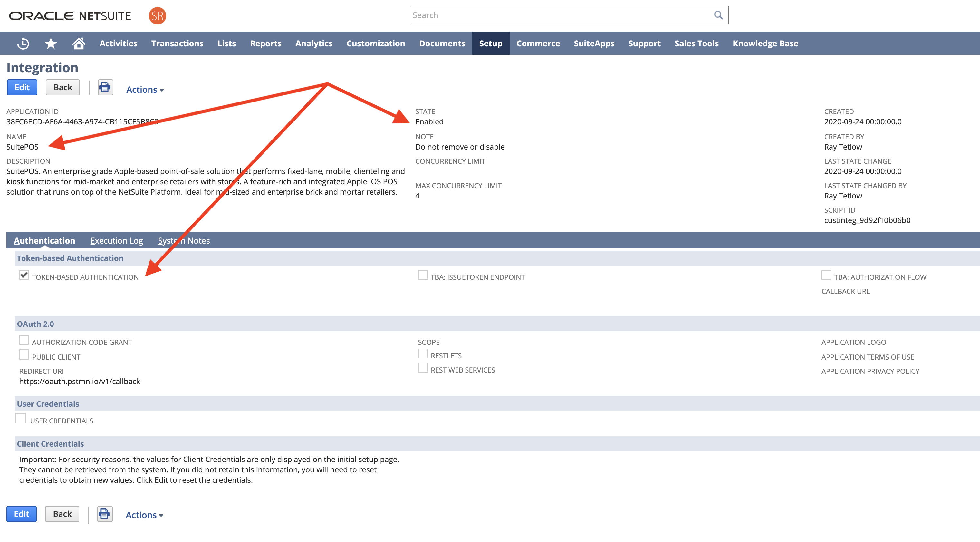
Task: Click into the Search field
Action: click(x=559, y=15)
